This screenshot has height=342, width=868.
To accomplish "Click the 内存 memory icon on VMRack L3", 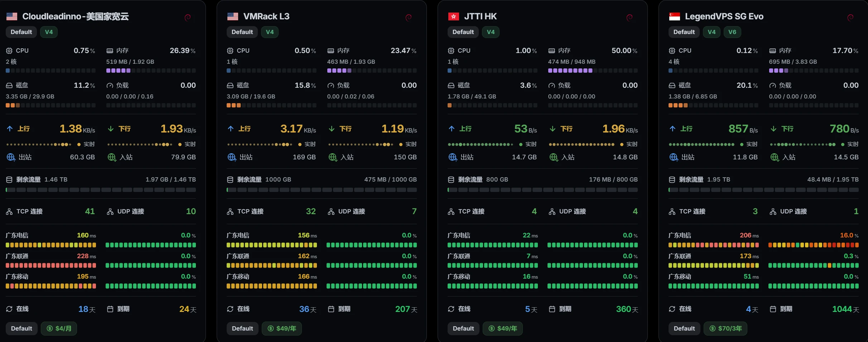I will coord(331,51).
